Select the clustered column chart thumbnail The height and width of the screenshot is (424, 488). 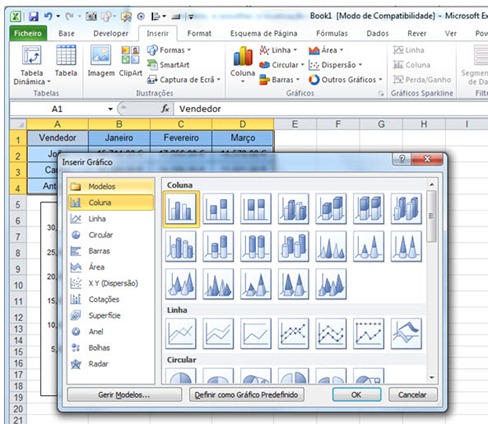click(181, 209)
